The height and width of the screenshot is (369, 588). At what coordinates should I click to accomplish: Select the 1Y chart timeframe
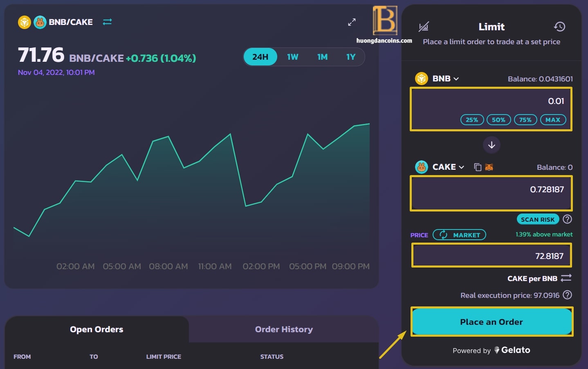click(x=351, y=57)
